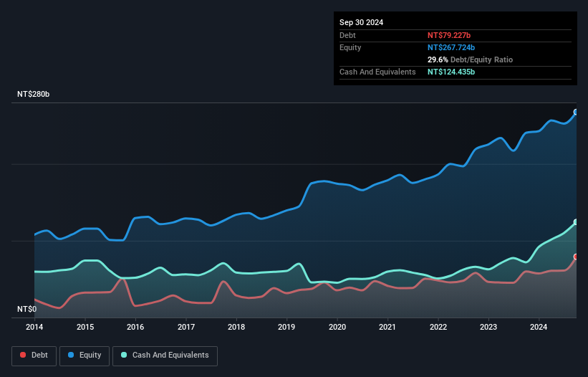588x377 pixels.
Task: Click the Cash And Equivalents tooltip label
Action: click(377, 72)
